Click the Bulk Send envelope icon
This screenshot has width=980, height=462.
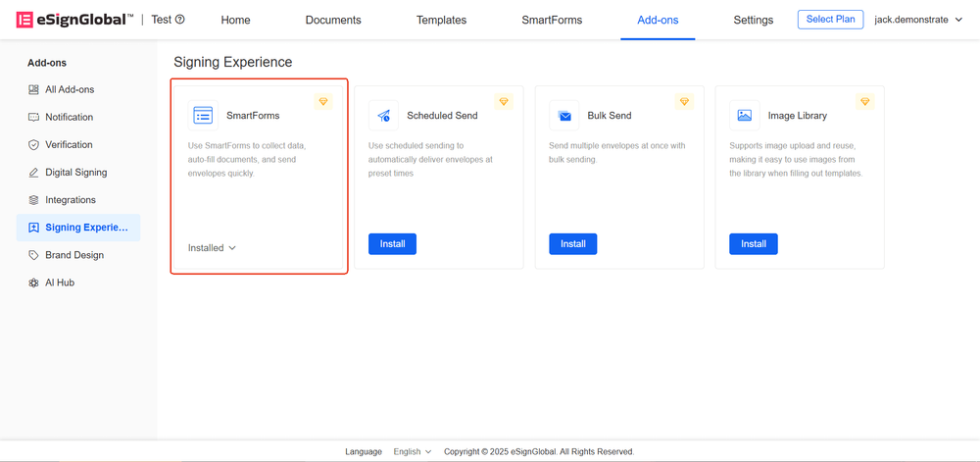(564, 116)
